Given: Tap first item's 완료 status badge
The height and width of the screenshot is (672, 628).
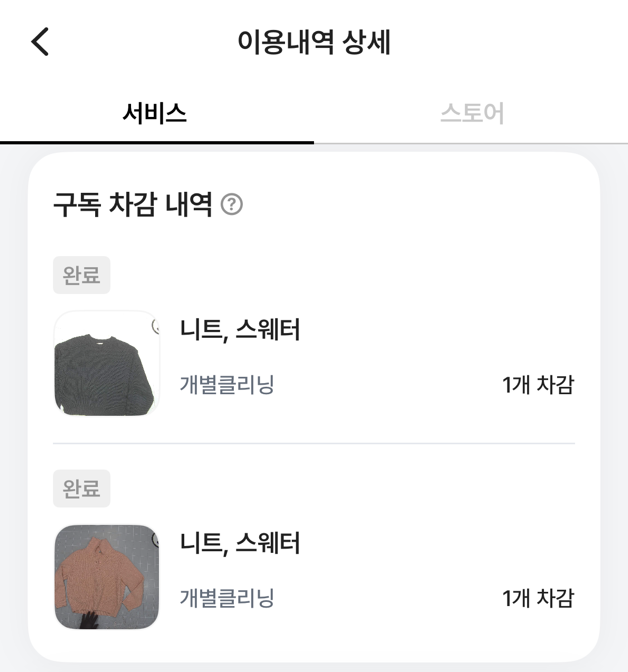Looking at the screenshot, I should click(81, 275).
